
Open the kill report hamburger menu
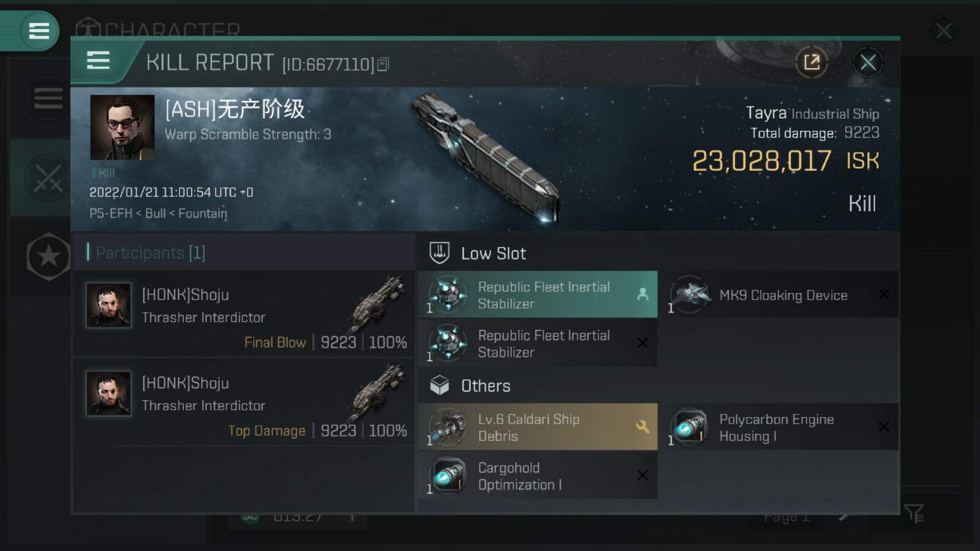98,61
